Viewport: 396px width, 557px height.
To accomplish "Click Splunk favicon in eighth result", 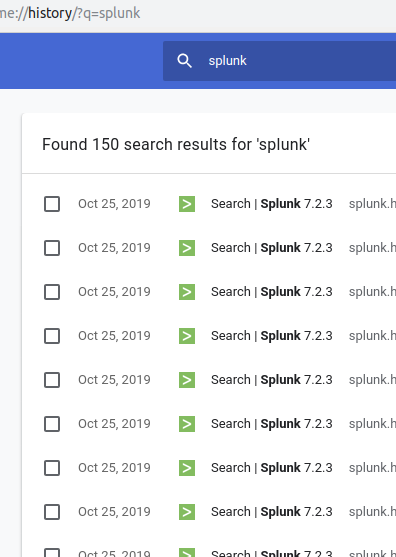I will [187, 512].
